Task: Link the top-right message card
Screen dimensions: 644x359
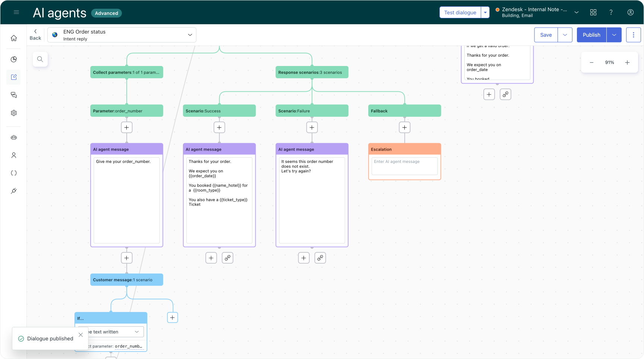Action: click(505, 94)
